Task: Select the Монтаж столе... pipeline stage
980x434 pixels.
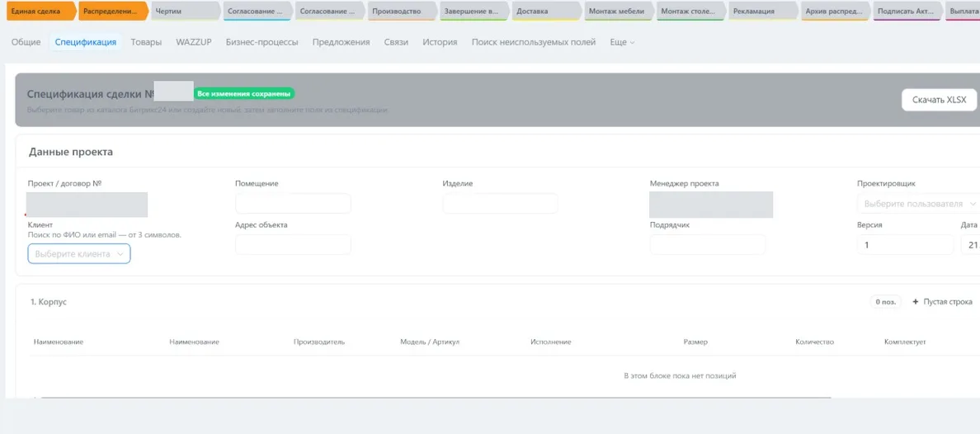Action: click(691, 12)
